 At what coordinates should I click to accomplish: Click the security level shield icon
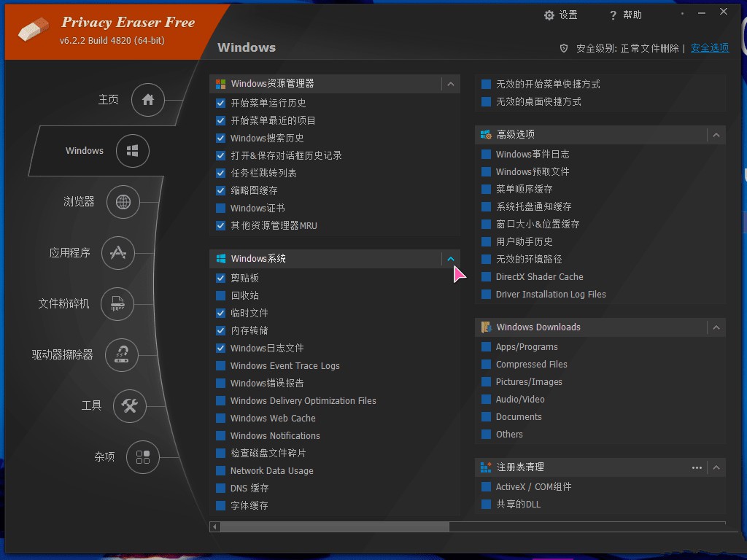[x=564, y=48]
